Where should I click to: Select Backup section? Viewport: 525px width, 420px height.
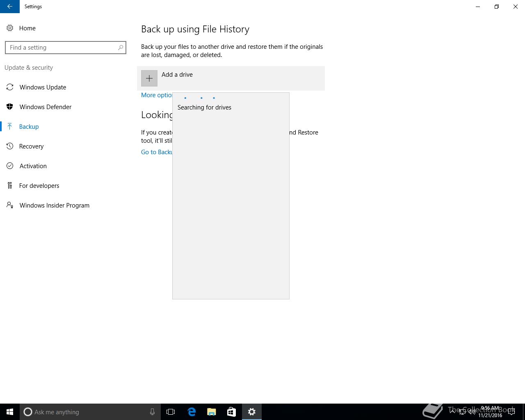(66, 126)
